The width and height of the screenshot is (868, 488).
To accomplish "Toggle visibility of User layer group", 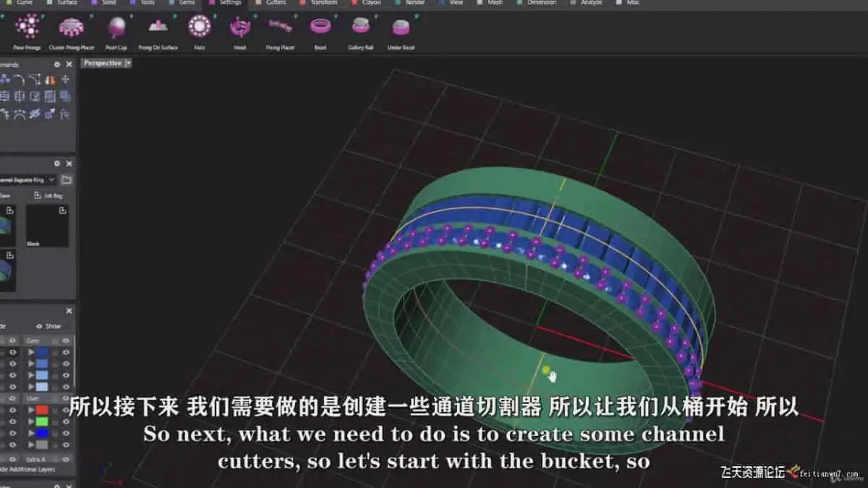I will tap(66, 398).
